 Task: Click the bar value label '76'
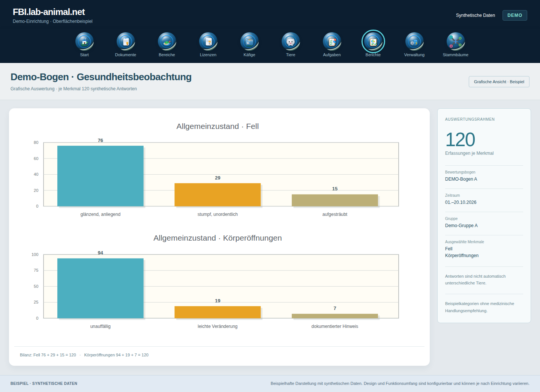[100, 141]
